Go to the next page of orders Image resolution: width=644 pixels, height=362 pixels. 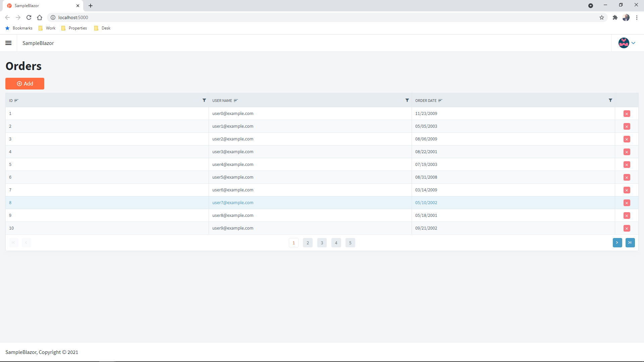617,243
